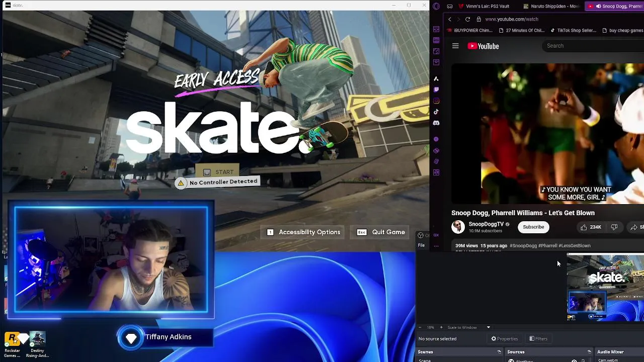
Task: Click the youtube.com address bar
Action: click(x=512, y=19)
